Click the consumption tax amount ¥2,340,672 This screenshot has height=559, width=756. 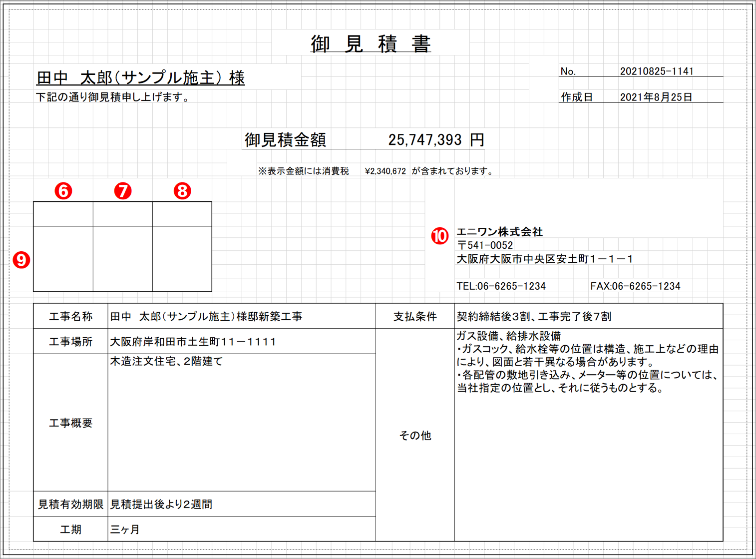click(384, 170)
